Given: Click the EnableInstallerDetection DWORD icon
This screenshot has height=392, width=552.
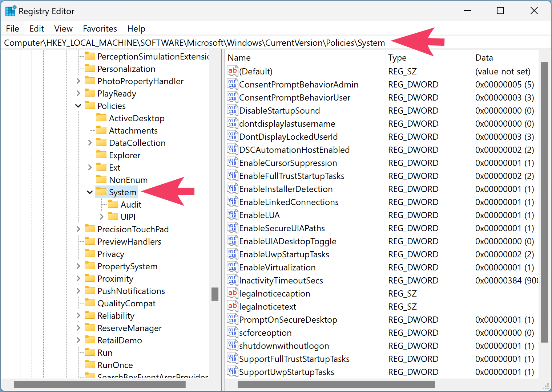Looking at the screenshot, I should tap(233, 188).
